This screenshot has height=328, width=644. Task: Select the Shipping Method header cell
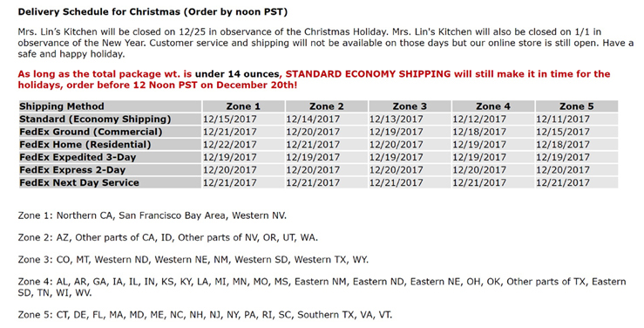110,106
